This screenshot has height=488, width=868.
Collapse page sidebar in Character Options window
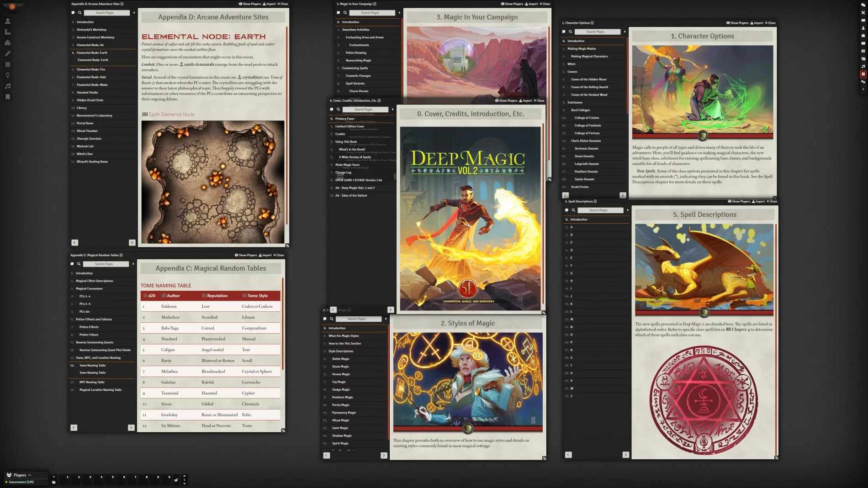625,31
